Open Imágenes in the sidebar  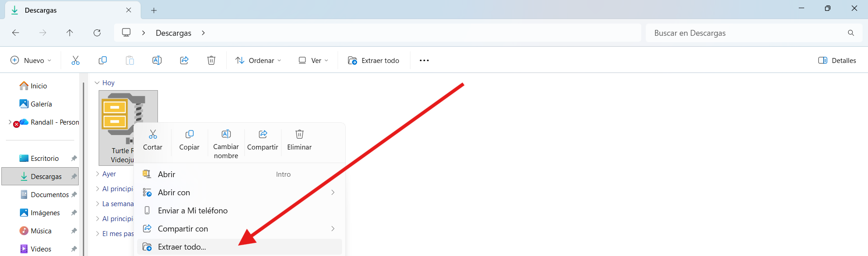coord(40,213)
